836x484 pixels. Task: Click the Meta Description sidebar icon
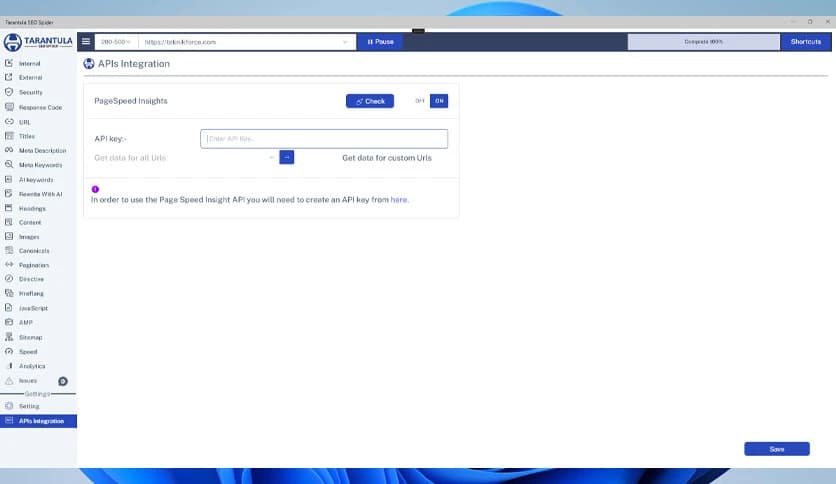point(9,150)
